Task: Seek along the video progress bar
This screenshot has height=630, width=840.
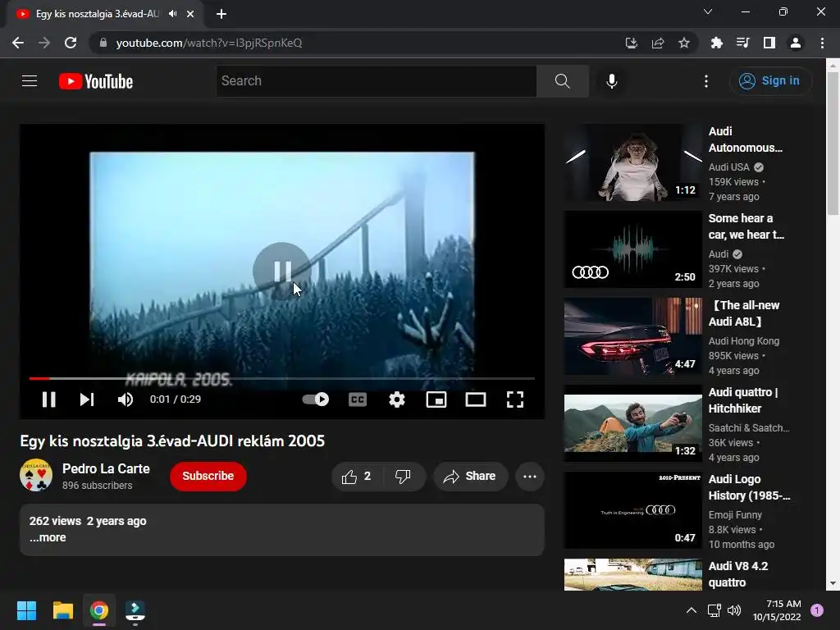Action: 282,378
